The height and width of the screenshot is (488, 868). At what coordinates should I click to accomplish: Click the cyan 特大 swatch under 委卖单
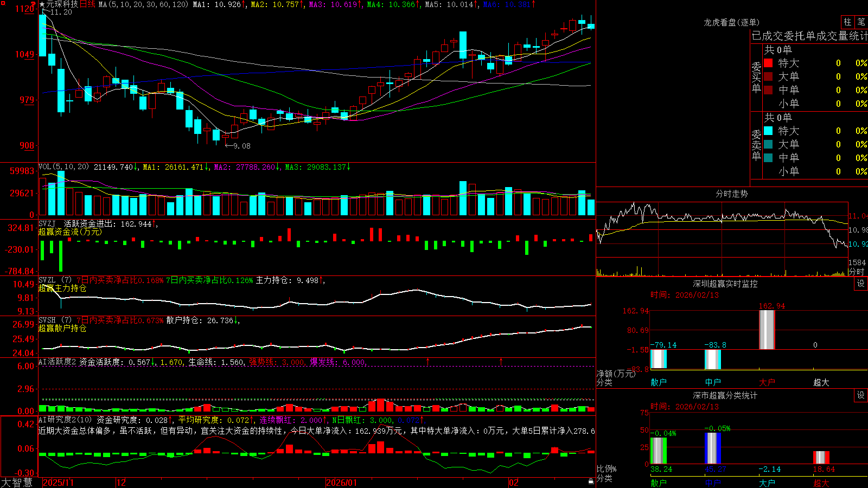pos(768,131)
